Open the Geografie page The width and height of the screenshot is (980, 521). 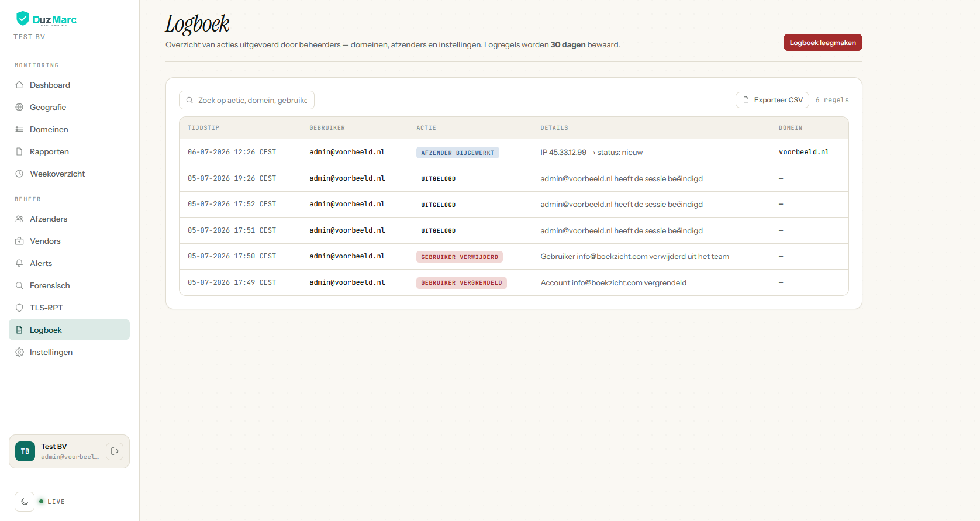tap(69, 107)
